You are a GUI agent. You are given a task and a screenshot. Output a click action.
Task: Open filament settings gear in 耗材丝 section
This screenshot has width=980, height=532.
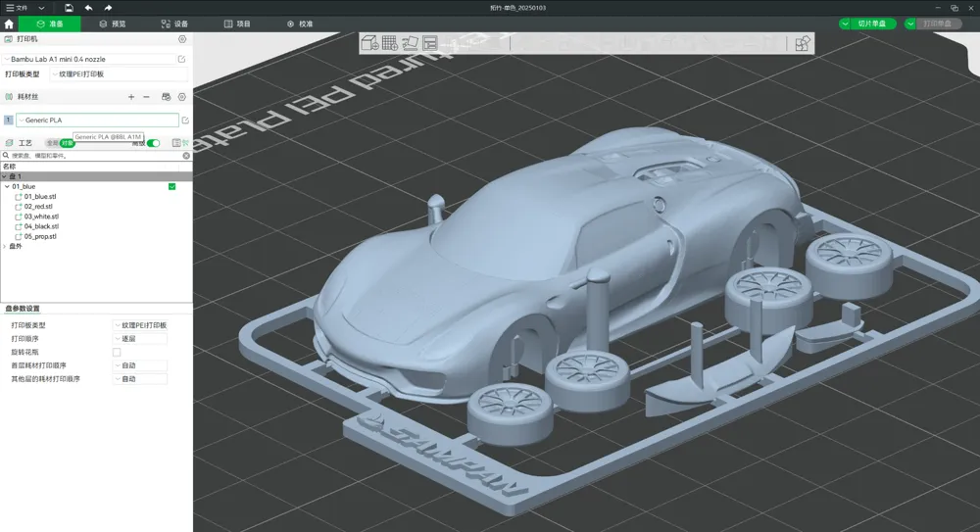coord(182,97)
